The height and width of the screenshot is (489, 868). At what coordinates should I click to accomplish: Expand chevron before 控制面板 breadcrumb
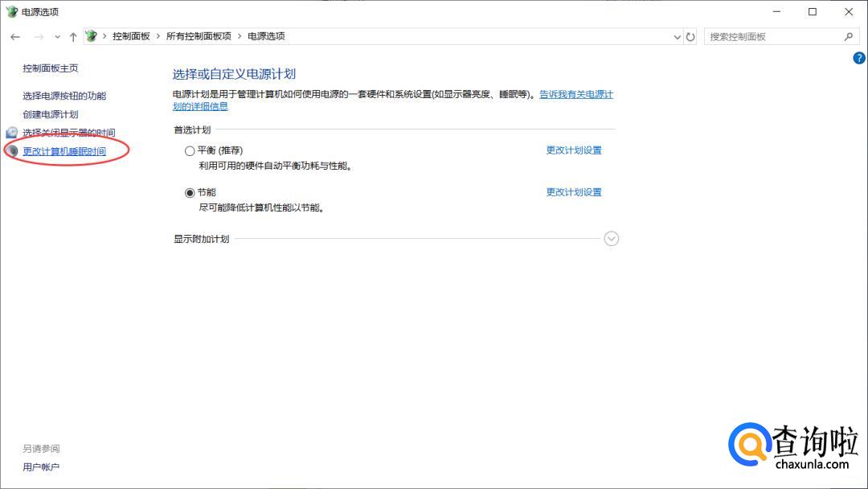tap(104, 36)
